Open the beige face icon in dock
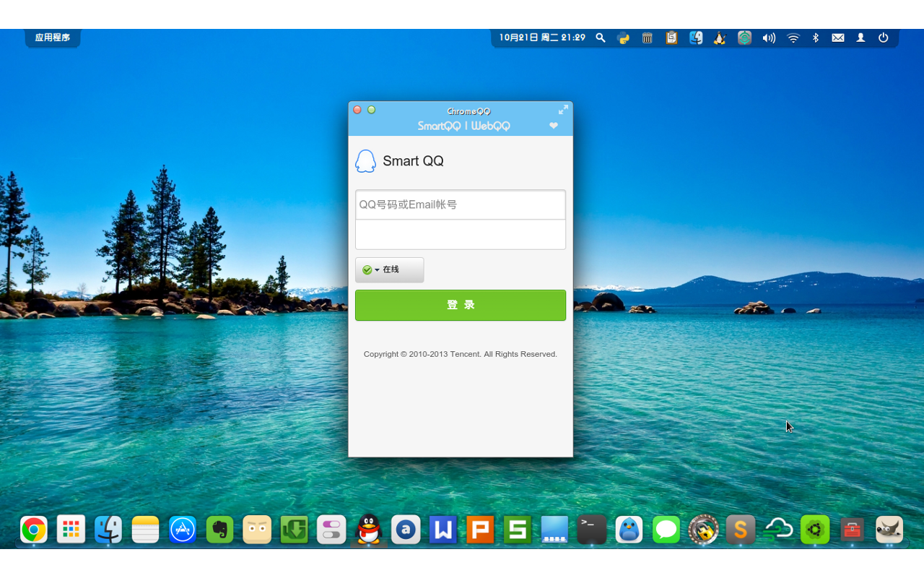The height and width of the screenshot is (578, 924). pos(257,530)
